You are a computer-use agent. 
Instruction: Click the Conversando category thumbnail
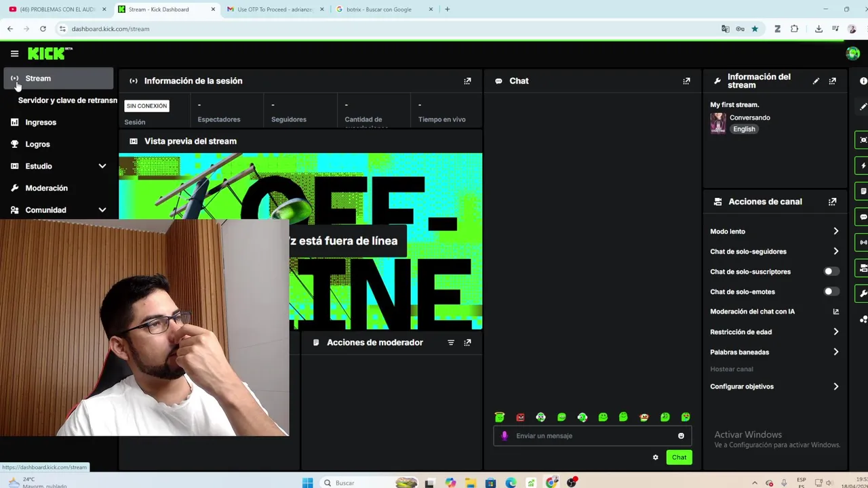[x=717, y=123]
